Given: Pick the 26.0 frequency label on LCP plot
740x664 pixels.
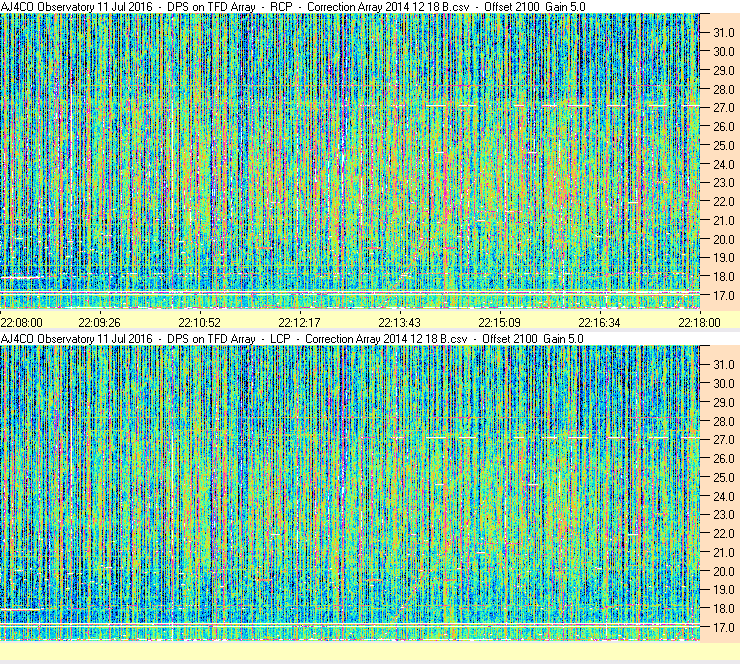Looking at the screenshot, I should pos(724,458).
